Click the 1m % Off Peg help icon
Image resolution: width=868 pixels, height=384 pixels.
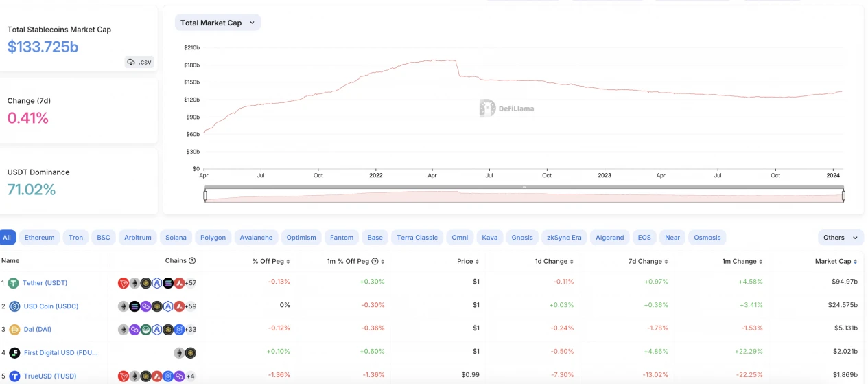(375, 262)
